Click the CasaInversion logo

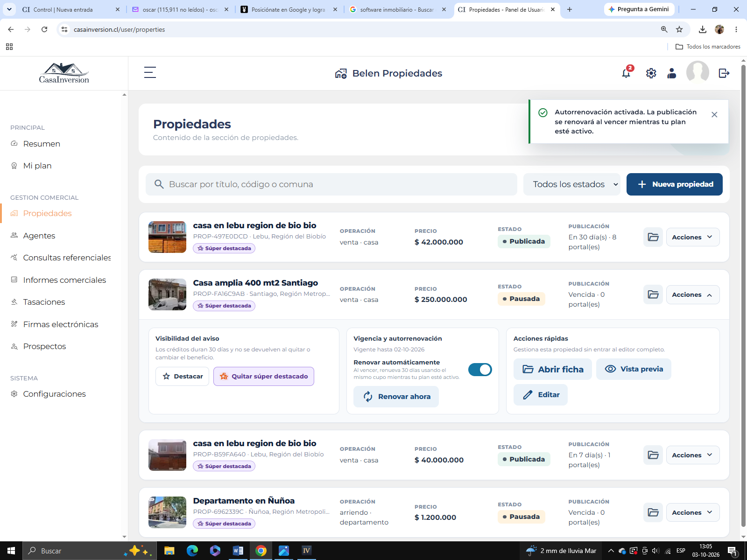(x=64, y=73)
